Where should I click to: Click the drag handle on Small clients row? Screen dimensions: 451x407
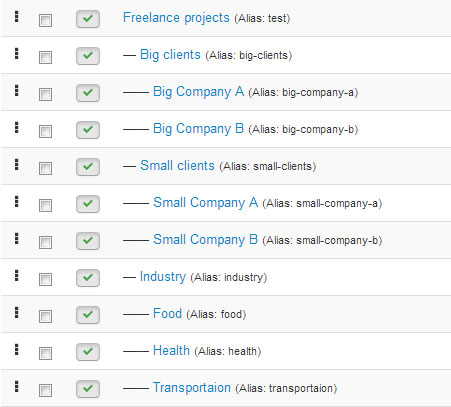click(17, 165)
